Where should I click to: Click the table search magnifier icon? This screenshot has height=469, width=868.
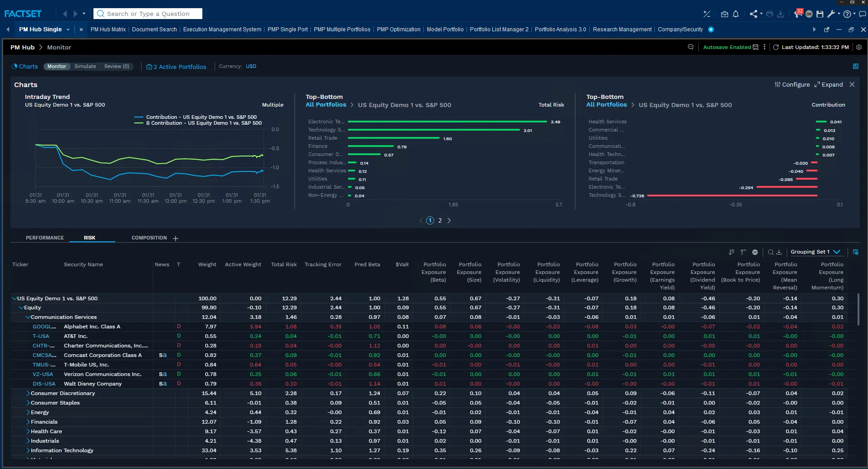click(x=770, y=252)
